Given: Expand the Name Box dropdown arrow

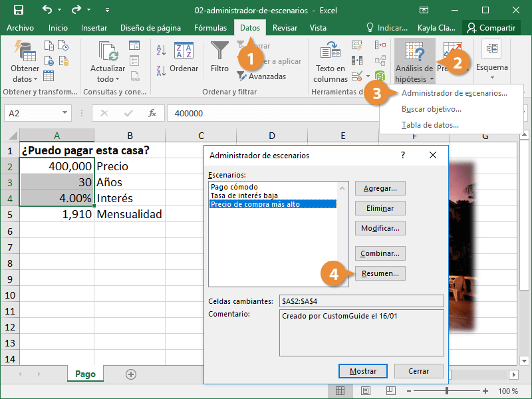Looking at the screenshot, I should tap(65, 114).
